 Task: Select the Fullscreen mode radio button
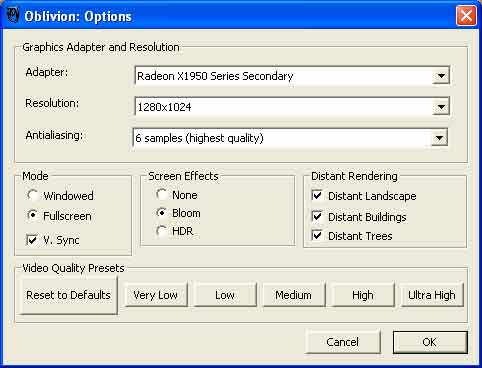(x=33, y=215)
